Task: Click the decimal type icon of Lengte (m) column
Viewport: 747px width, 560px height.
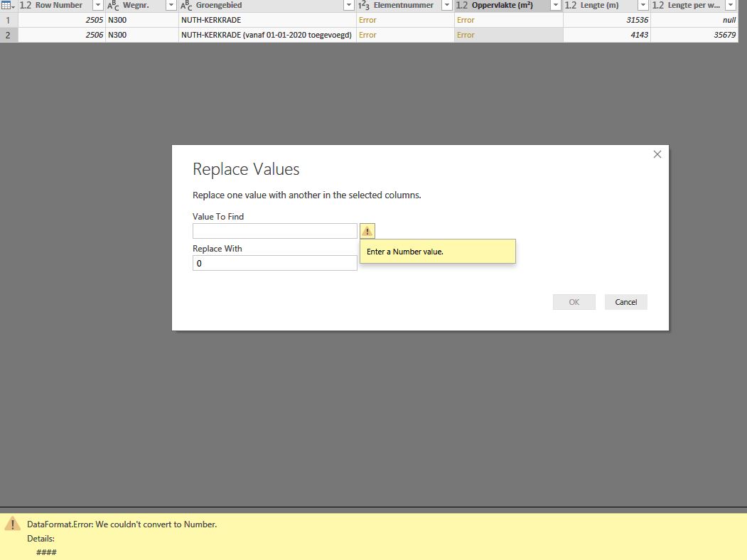Action: coord(570,5)
